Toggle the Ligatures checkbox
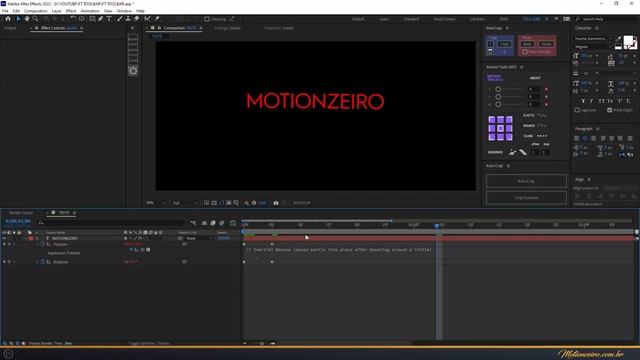Viewport: 640px width, 360px height. pos(577,110)
